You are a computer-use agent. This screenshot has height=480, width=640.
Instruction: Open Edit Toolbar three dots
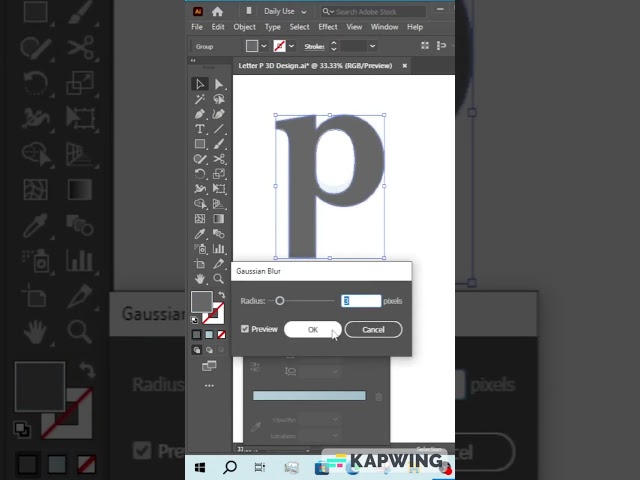[209, 385]
